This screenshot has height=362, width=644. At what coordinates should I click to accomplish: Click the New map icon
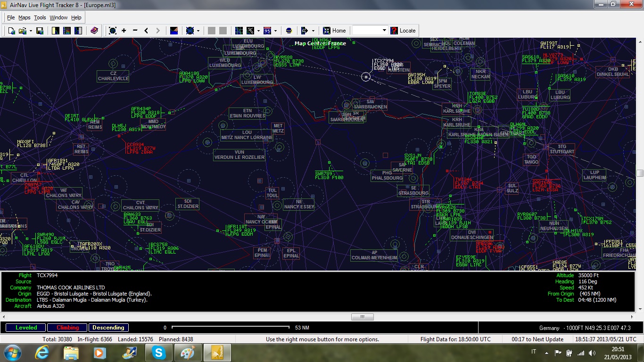pyautogui.click(x=12, y=31)
